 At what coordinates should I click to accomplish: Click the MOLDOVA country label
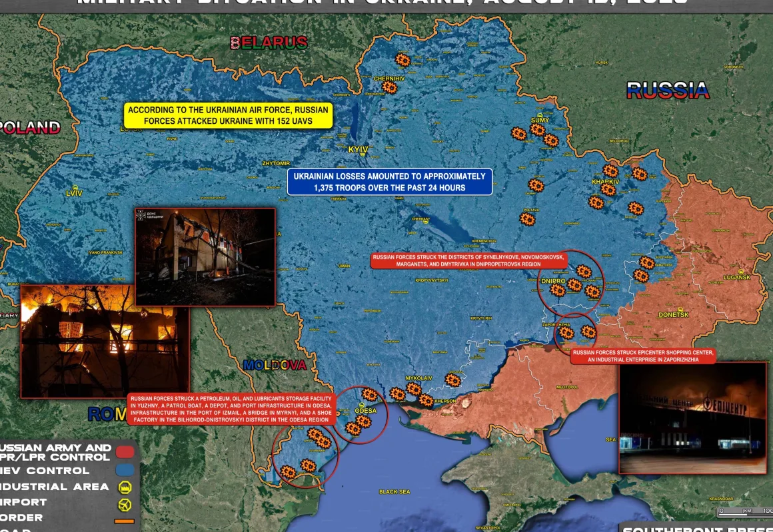tap(275, 365)
